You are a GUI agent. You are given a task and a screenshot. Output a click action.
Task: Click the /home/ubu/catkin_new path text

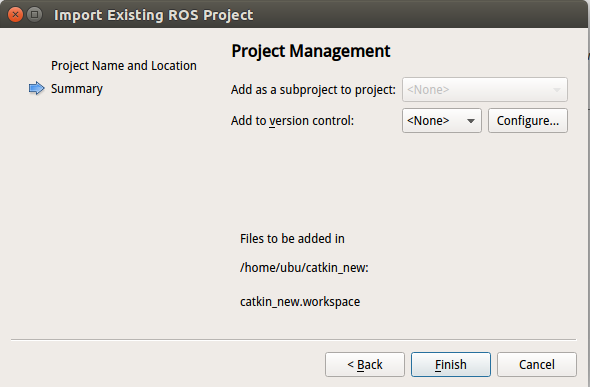[x=304, y=268]
